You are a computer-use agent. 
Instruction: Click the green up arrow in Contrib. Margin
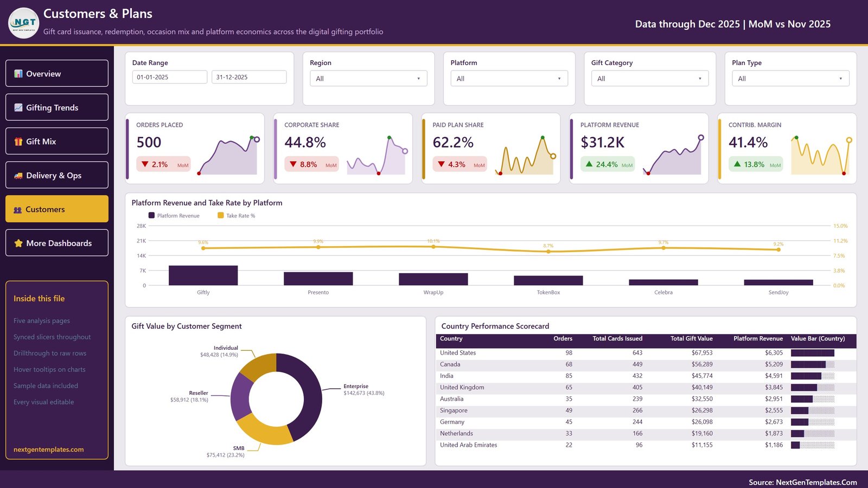pyautogui.click(x=737, y=164)
